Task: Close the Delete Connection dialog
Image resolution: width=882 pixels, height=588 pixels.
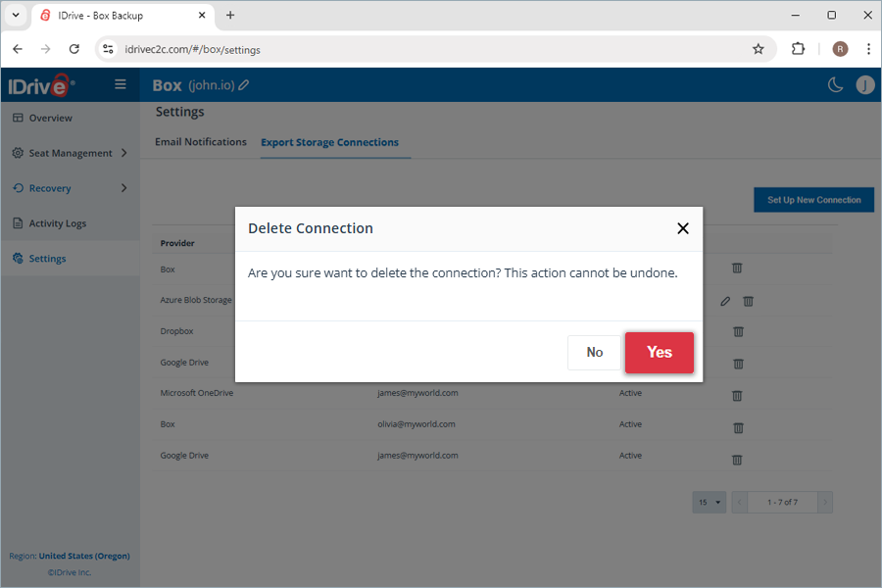Action: coord(683,228)
